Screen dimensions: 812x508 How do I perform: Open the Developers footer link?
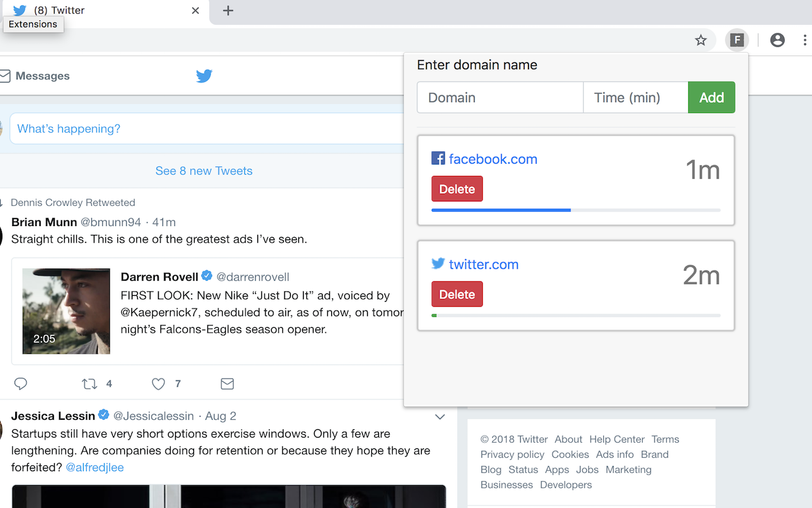[x=566, y=485]
